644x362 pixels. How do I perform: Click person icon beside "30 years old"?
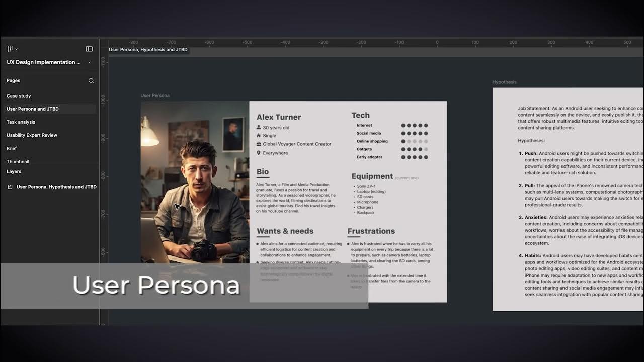pyautogui.click(x=259, y=128)
